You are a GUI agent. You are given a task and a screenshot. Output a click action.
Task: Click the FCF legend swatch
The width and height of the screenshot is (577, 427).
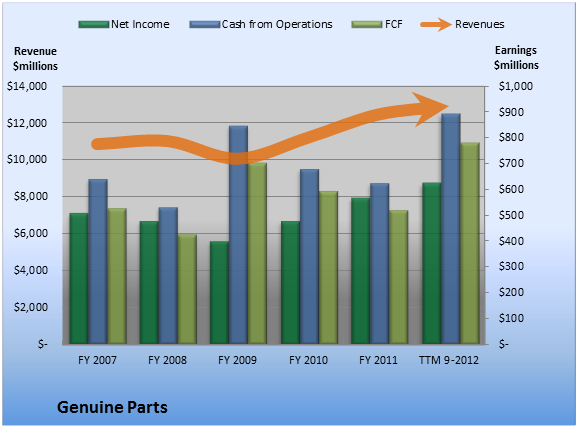(x=367, y=25)
